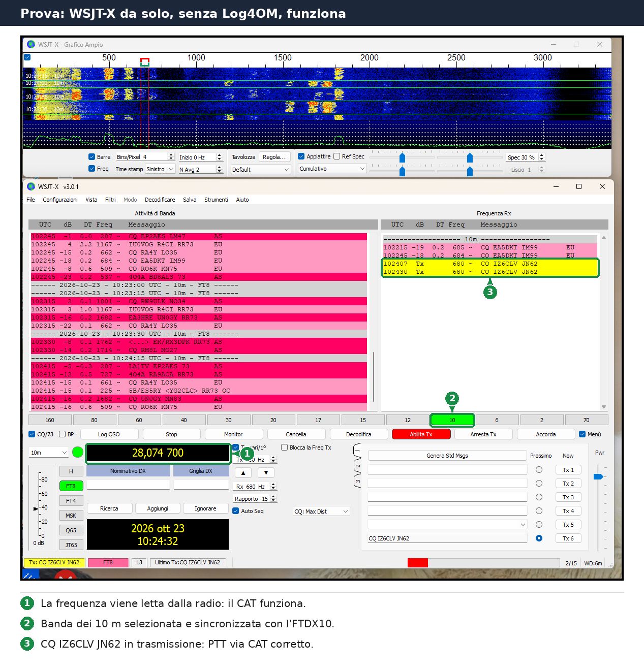The height and width of the screenshot is (672, 644).
Task: Click the green CAT status indicator circle
Action: [x=78, y=452]
